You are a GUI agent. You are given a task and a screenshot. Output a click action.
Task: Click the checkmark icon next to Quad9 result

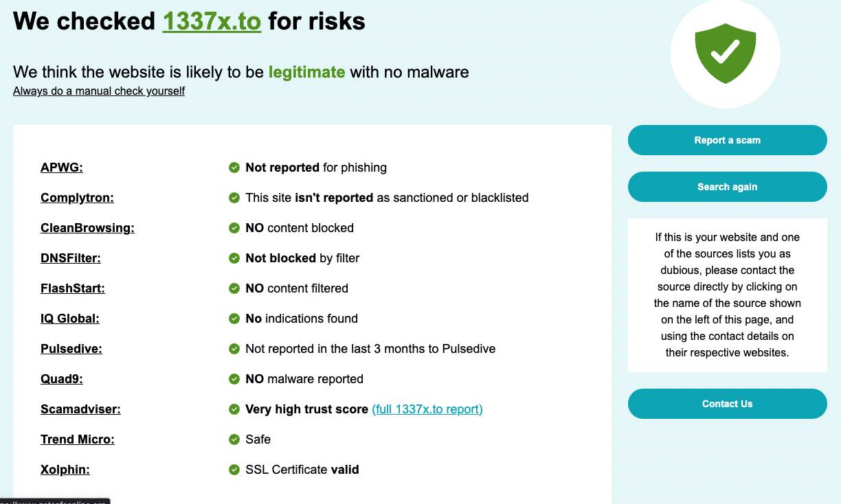234,379
